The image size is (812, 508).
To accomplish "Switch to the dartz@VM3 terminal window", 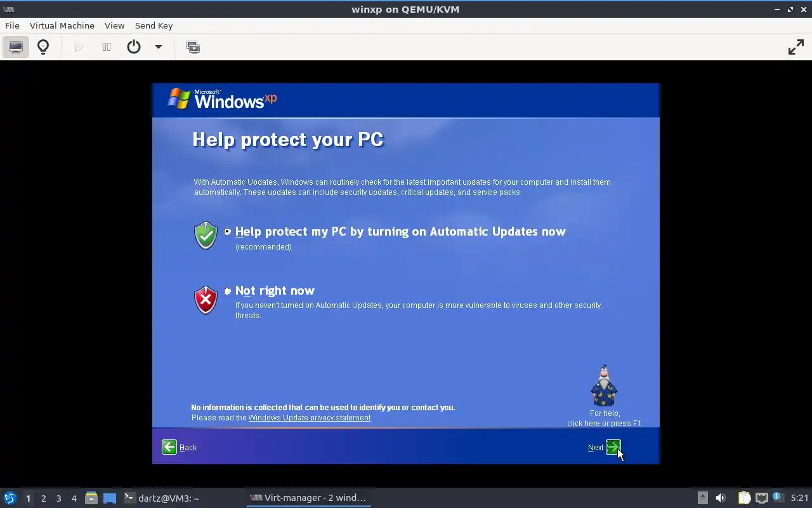I will click(x=162, y=498).
